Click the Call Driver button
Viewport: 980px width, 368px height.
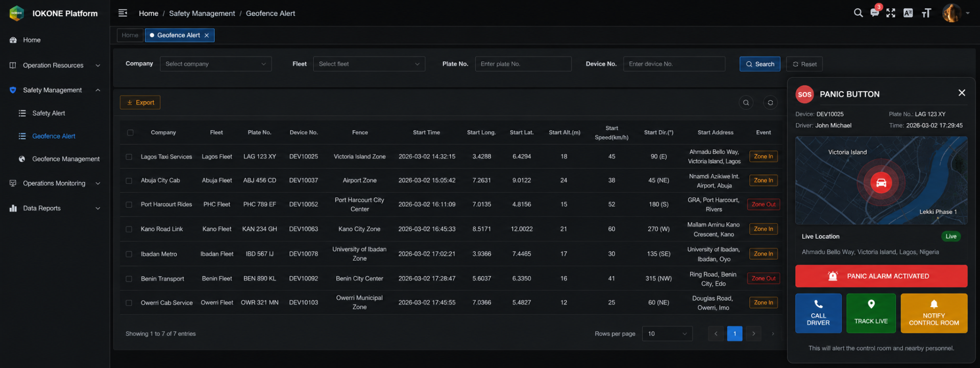point(818,313)
